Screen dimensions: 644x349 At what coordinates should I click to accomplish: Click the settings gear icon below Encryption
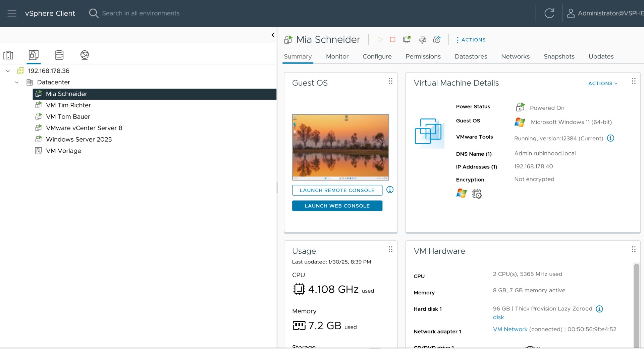coord(477,194)
